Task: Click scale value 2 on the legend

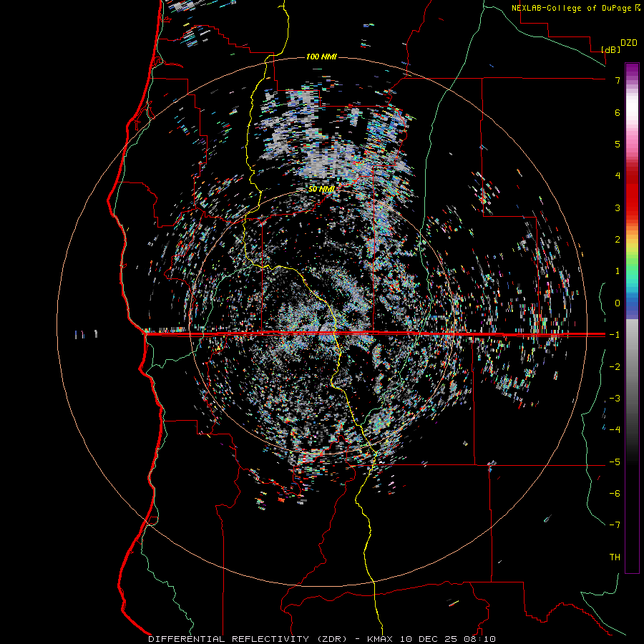Action: [x=618, y=240]
